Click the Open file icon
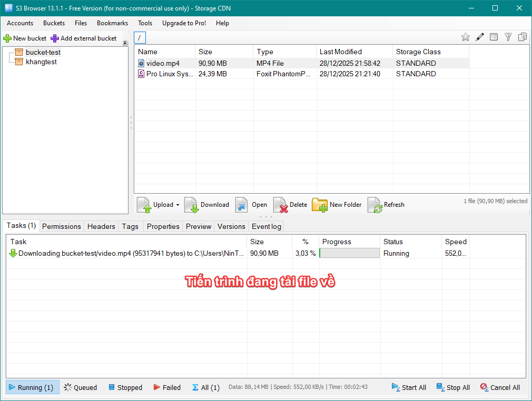 pos(242,205)
